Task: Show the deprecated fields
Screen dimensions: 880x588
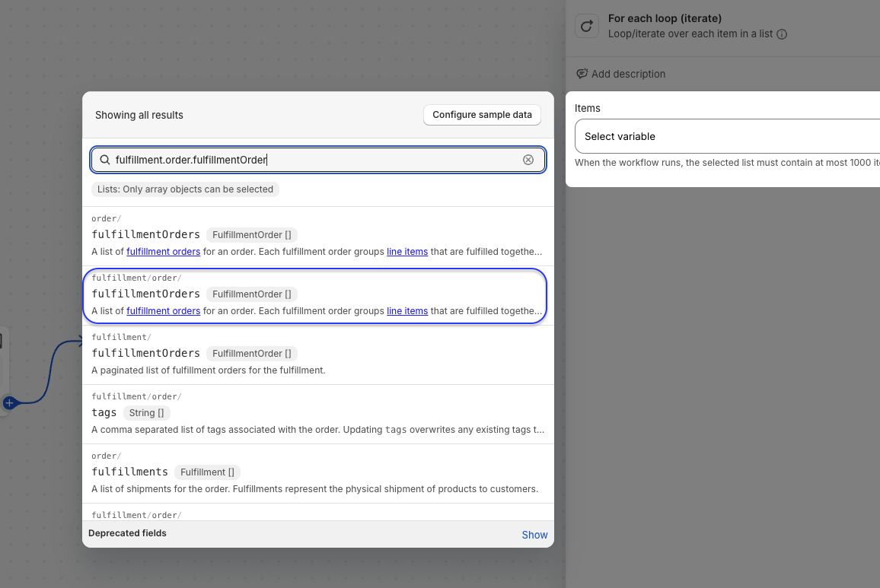Action: tap(534, 535)
